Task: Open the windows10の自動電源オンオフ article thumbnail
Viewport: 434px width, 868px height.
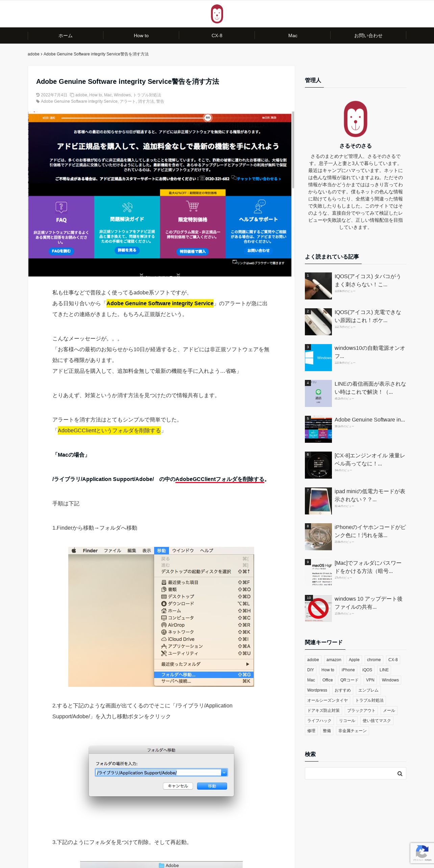Action: pyautogui.click(x=318, y=358)
